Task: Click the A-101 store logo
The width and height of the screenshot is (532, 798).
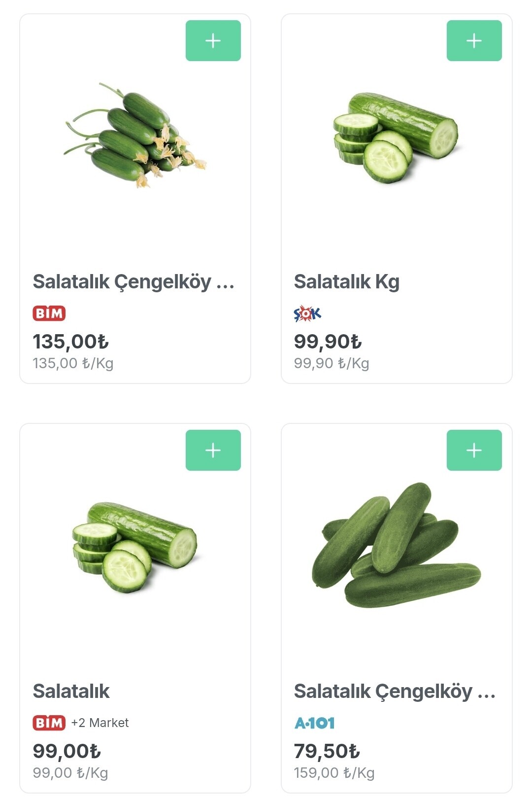Action: [x=315, y=723]
